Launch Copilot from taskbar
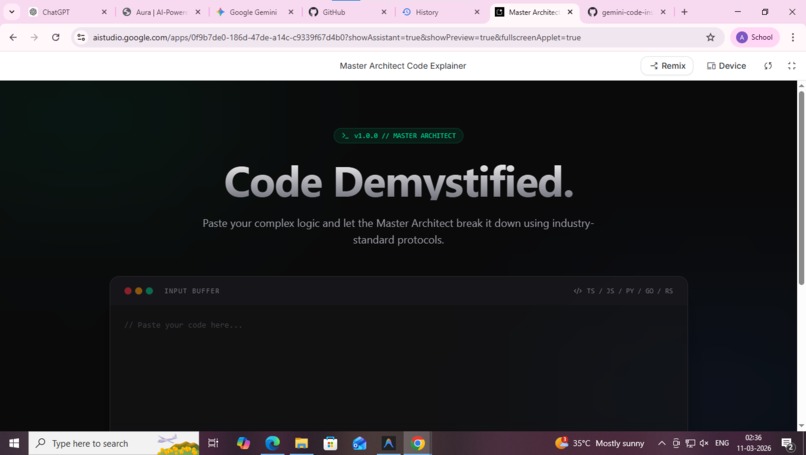Screen dimensions: 806x455 tap(243, 443)
